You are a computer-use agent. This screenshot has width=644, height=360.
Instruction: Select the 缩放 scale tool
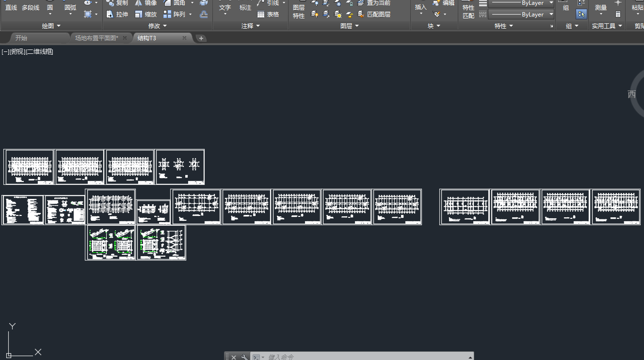(x=146, y=15)
